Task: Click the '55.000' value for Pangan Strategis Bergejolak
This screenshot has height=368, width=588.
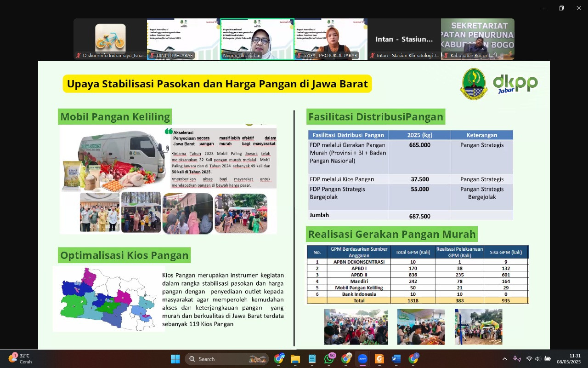Action: pyautogui.click(x=419, y=189)
